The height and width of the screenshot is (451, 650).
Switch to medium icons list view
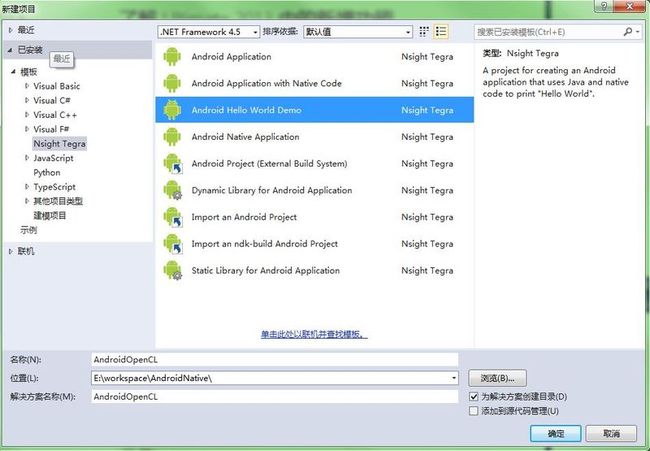coord(441,32)
